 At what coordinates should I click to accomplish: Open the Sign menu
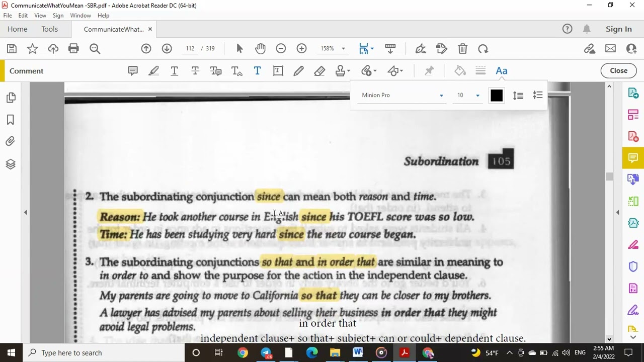(x=58, y=16)
